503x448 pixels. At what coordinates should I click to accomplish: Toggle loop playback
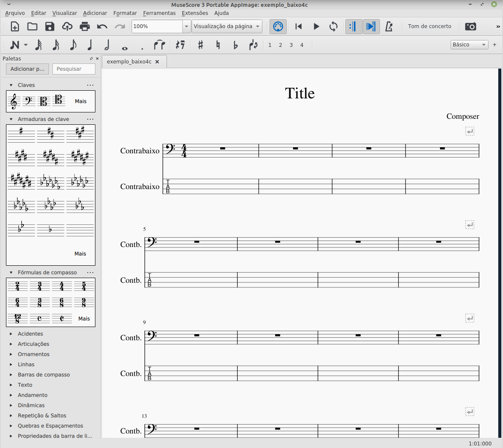point(333,26)
